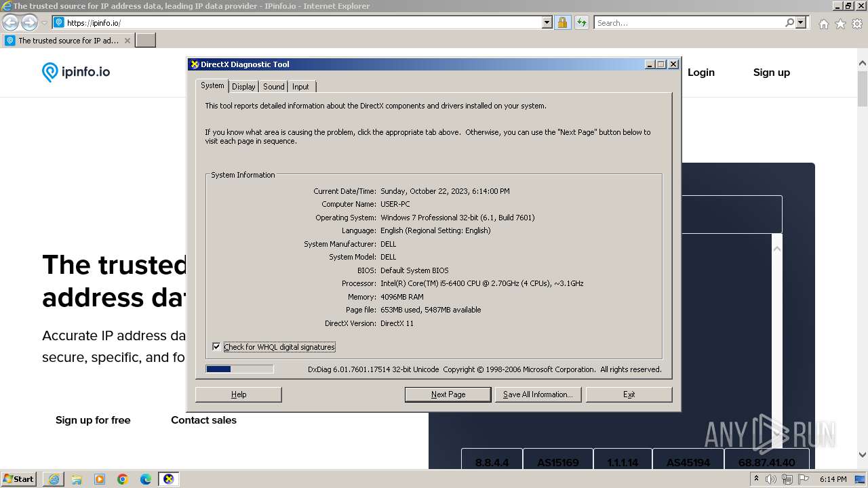Screen dimensions: 868x488
Task: Click the page scrollbar down arrow
Action: point(863,455)
